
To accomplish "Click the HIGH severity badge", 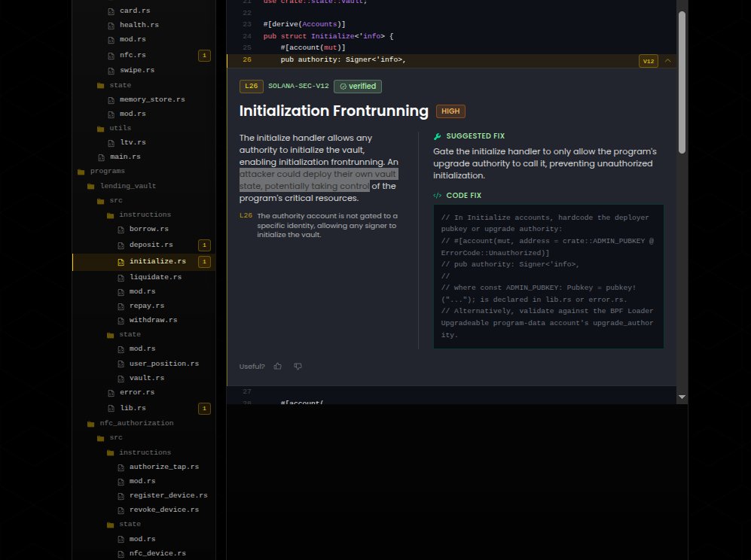I will pyautogui.click(x=450, y=111).
